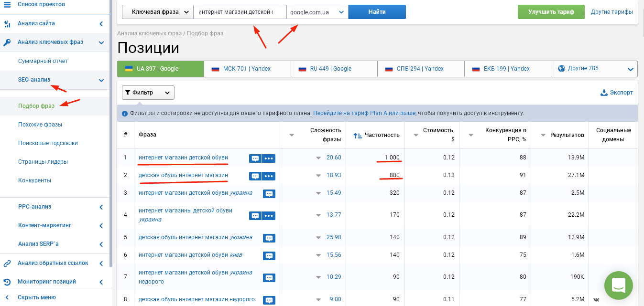Expand the Анализ сайта menu chevron

pyautogui.click(x=101, y=23)
